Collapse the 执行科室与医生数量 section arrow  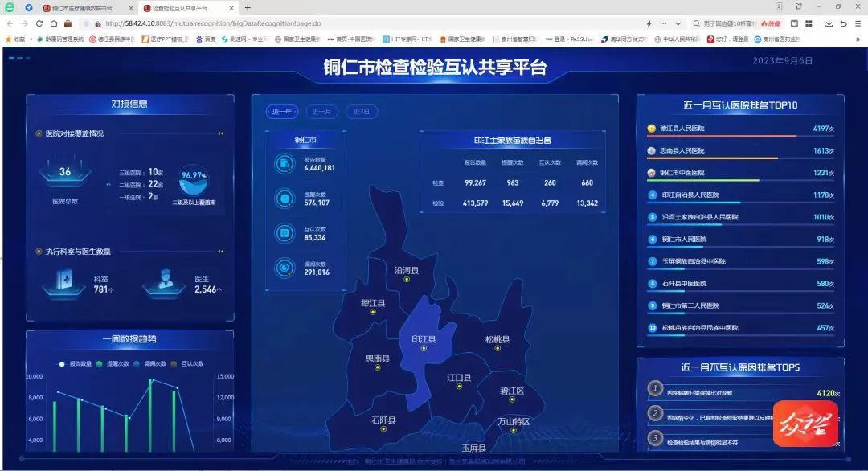(221, 252)
